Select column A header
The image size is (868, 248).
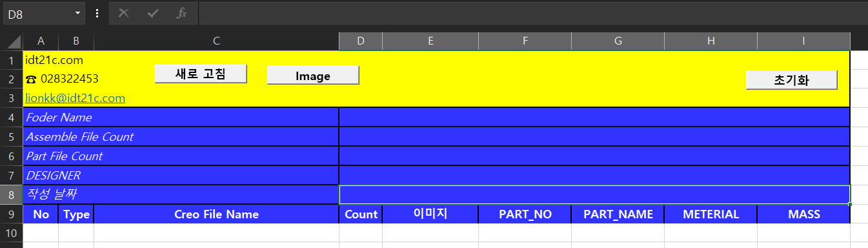(41, 41)
